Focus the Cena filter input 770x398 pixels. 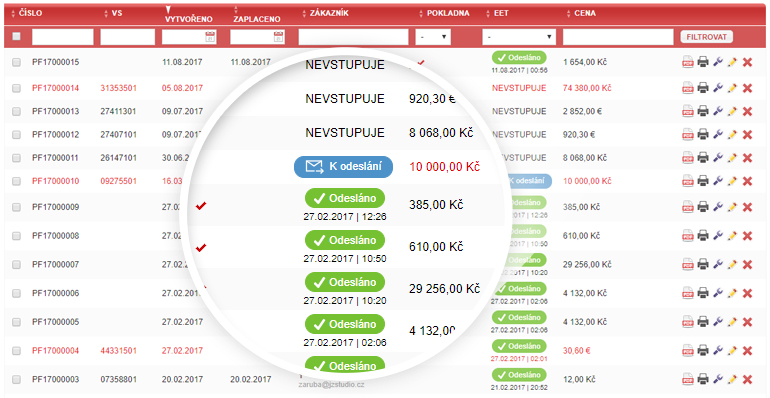click(x=618, y=37)
